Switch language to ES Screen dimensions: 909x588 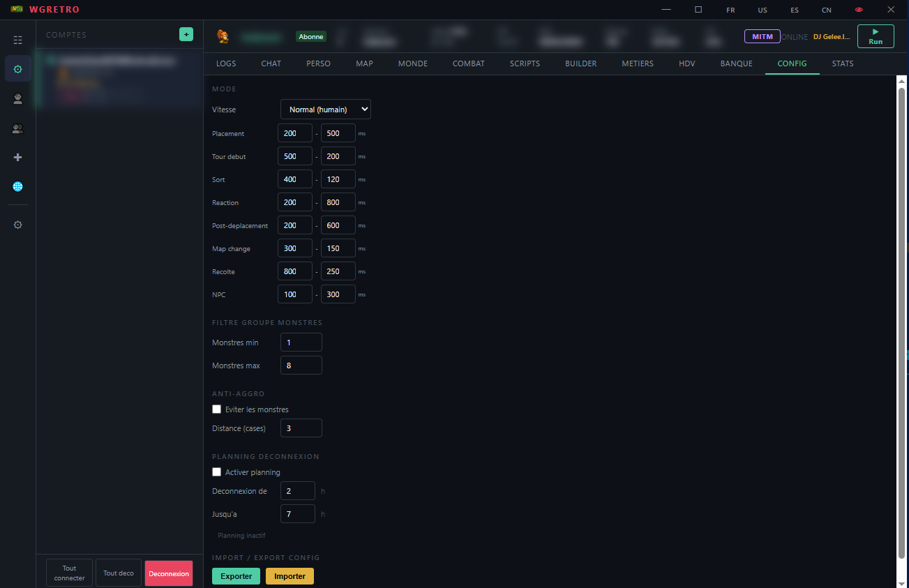coord(795,10)
